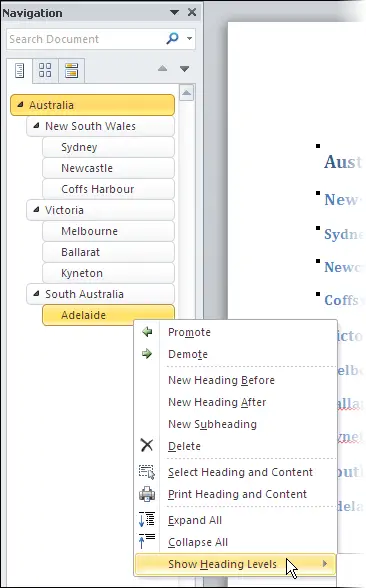
Task: Collapse the South Australia heading
Action: 36,294
